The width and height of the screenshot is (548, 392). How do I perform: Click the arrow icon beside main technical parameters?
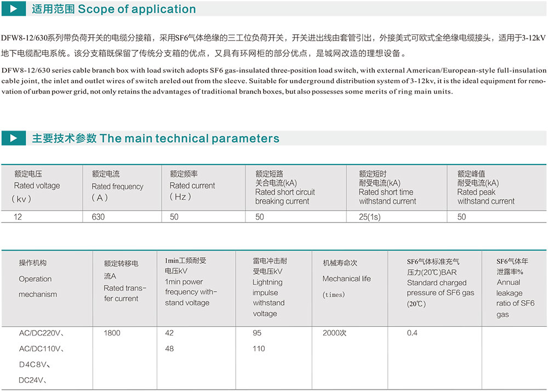tap(14, 138)
